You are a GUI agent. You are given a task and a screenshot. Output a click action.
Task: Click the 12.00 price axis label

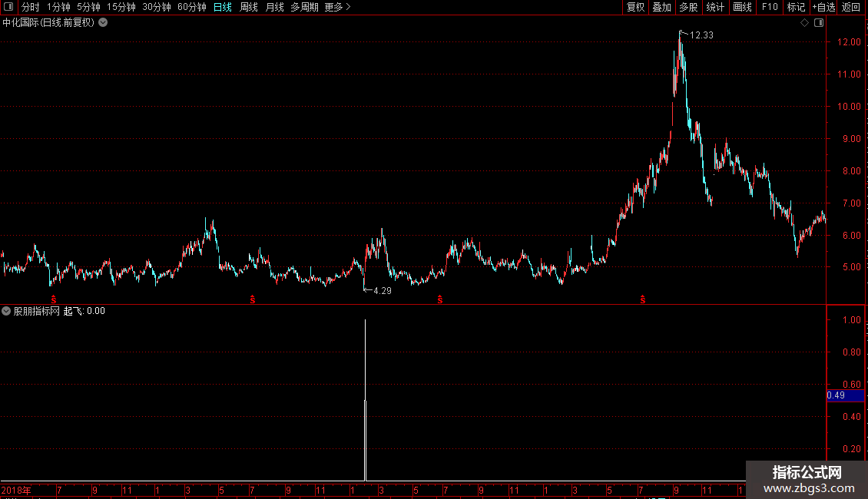coord(849,42)
